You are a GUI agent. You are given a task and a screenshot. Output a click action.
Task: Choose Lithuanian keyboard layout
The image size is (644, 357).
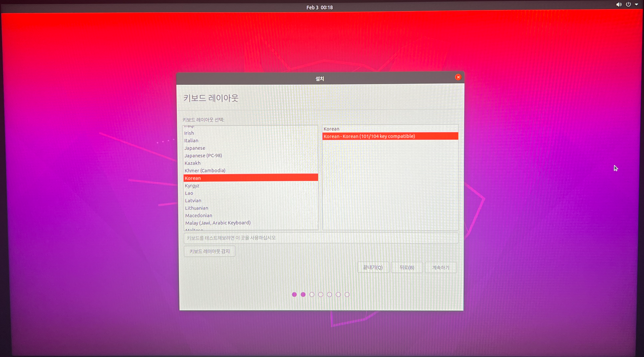(x=197, y=208)
